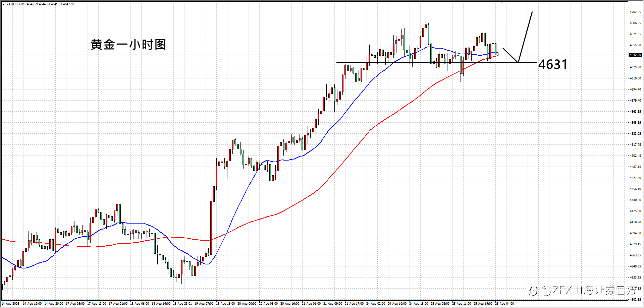Click time axis label 21 Aug 01:00
The width and height of the screenshot is (644, 308).
click(311, 304)
